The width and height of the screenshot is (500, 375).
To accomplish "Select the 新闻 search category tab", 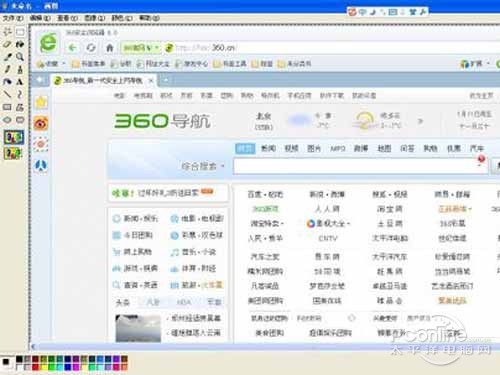I will coord(268,149).
